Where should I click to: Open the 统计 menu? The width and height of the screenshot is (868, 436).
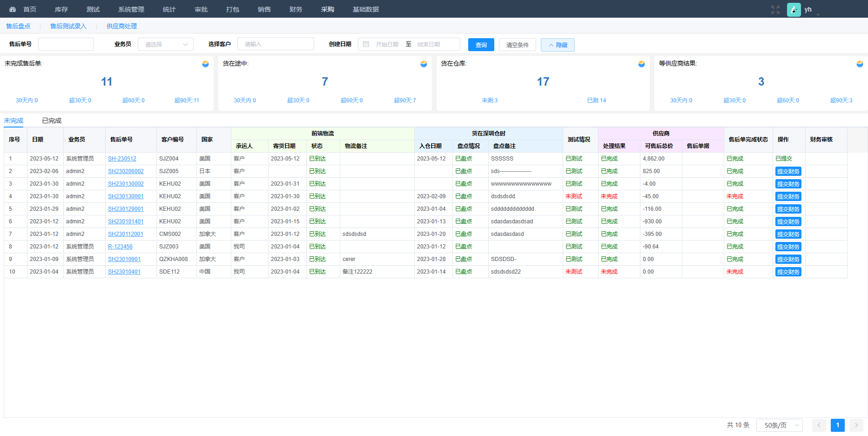click(x=169, y=9)
